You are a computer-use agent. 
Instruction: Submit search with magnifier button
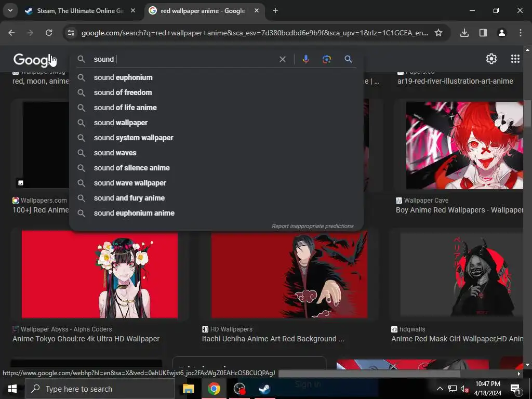click(x=348, y=59)
